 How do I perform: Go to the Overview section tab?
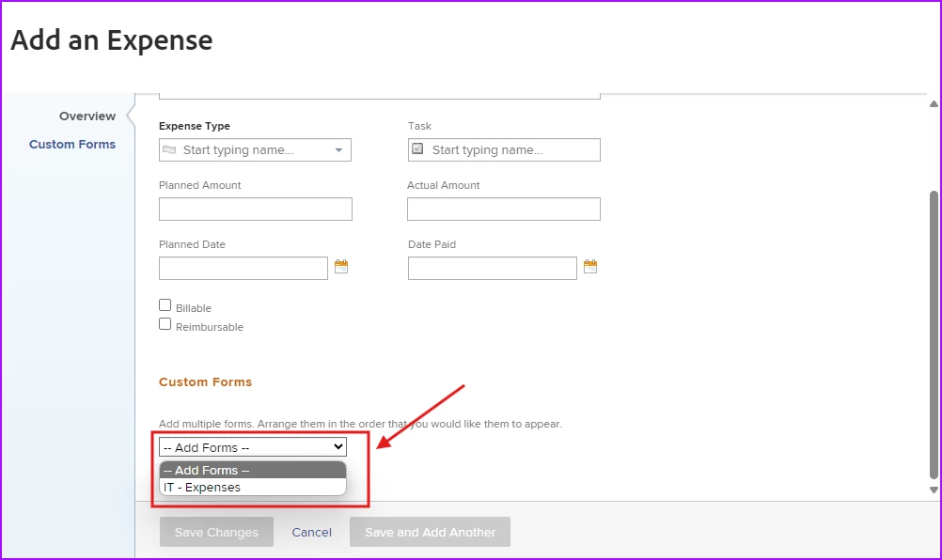87,116
